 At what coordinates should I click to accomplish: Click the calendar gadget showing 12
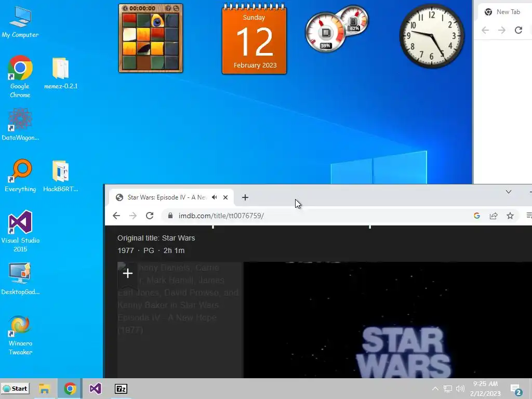(x=254, y=38)
